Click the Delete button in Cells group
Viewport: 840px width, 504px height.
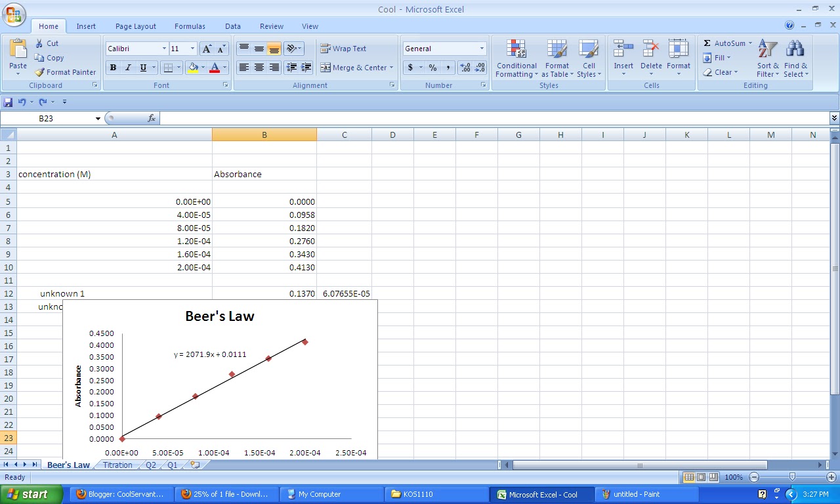[x=651, y=52]
